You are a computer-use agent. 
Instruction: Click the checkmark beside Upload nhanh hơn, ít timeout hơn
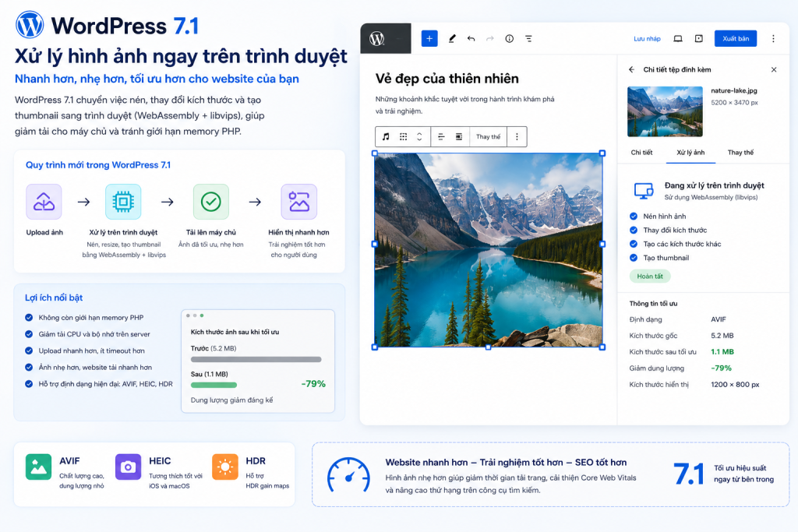tap(29, 351)
